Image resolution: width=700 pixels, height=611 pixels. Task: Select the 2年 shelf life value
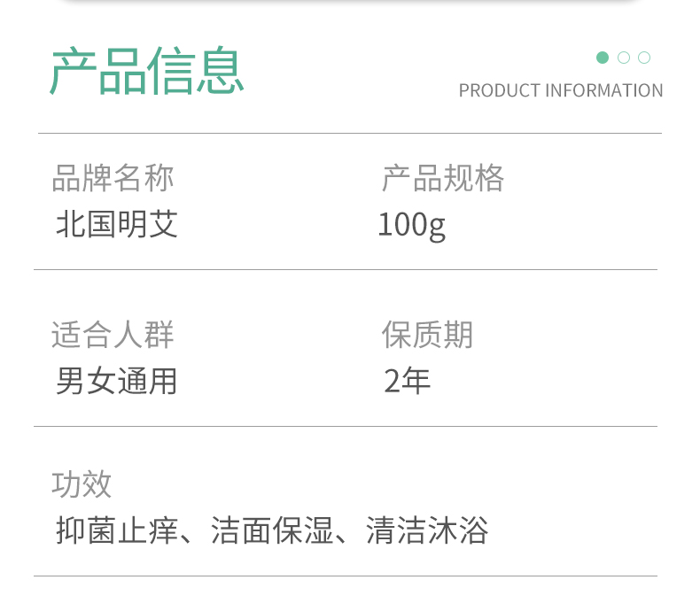[x=407, y=381]
